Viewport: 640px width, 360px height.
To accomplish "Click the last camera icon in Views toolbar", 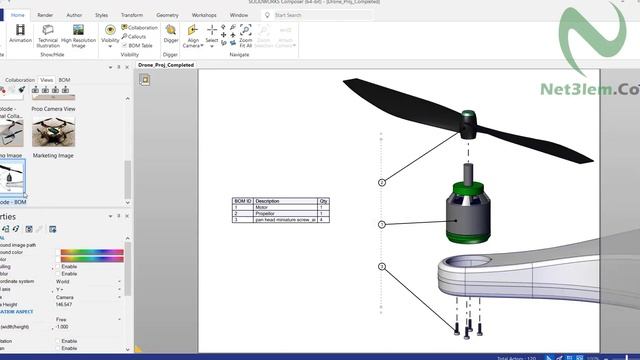I will 65,90.
